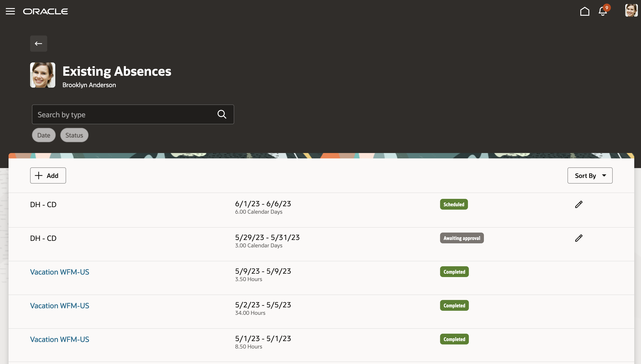This screenshot has height=364, width=641.
Task: Open the 5/9/23 Vacation WFM-US link
Action: [60, 272]
